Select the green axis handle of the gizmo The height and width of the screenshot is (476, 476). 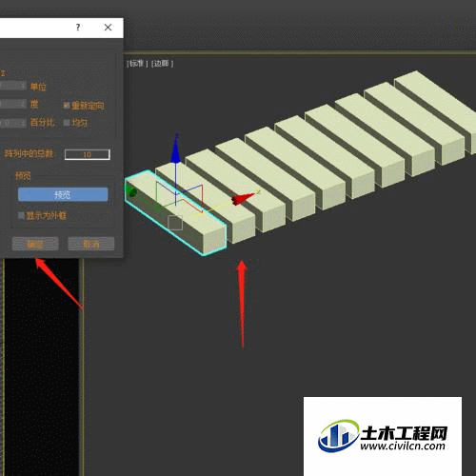[x=130, y=191]
